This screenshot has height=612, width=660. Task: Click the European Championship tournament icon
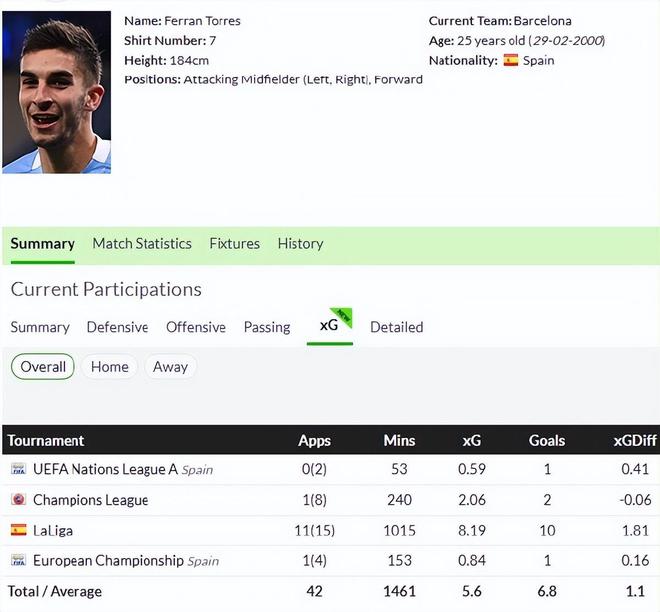coord(18,561)
